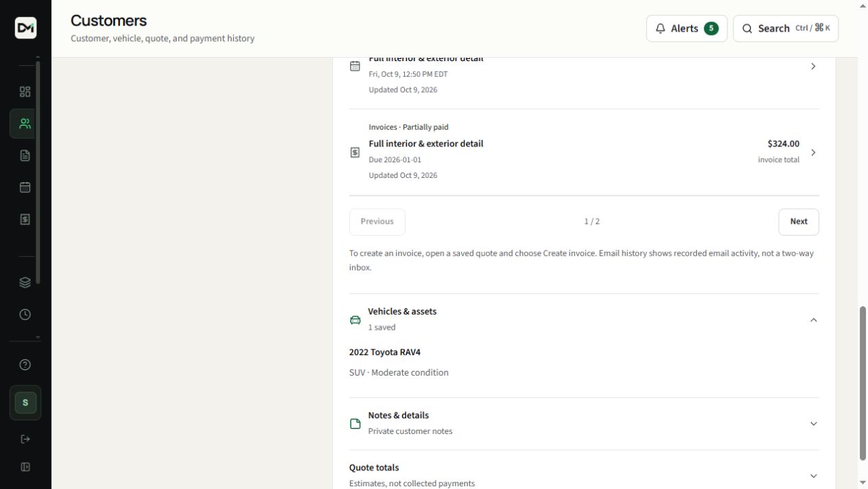868x489 pixels.
Task: Open the $324.00 invoice row chevron
Action: tap(813, 152)
